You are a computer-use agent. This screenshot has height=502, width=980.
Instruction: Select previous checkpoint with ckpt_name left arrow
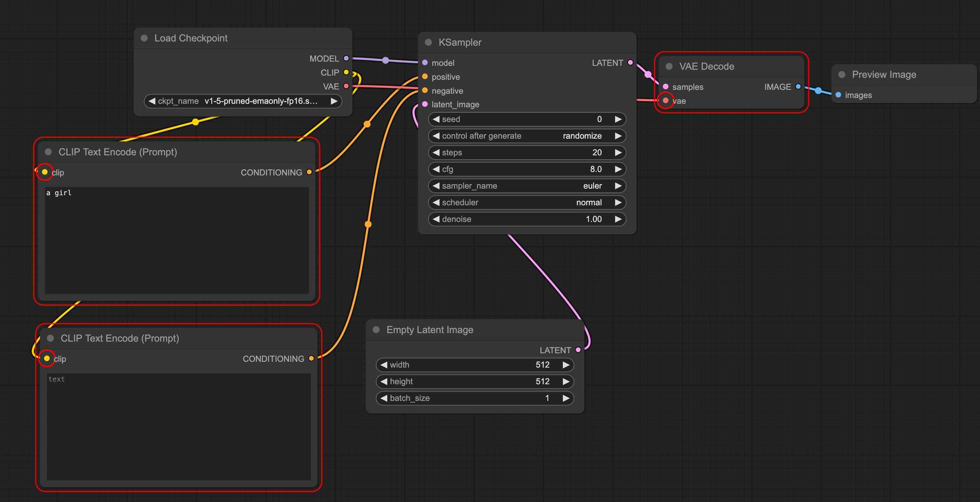[x=152, y=101]
